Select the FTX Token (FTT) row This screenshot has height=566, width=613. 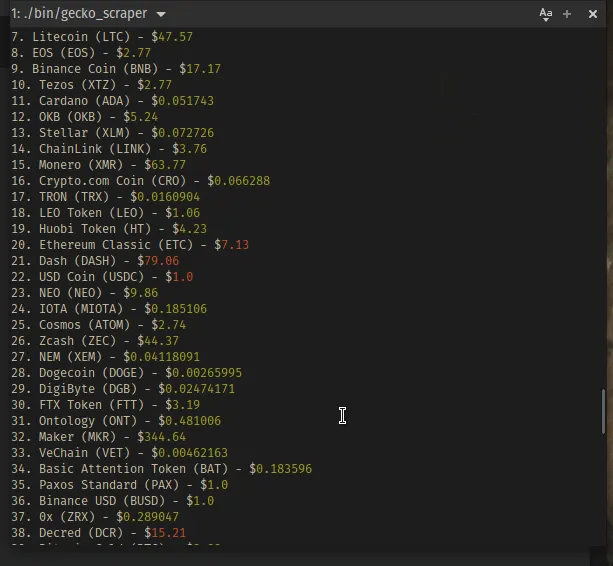click(x=106, y=405)
